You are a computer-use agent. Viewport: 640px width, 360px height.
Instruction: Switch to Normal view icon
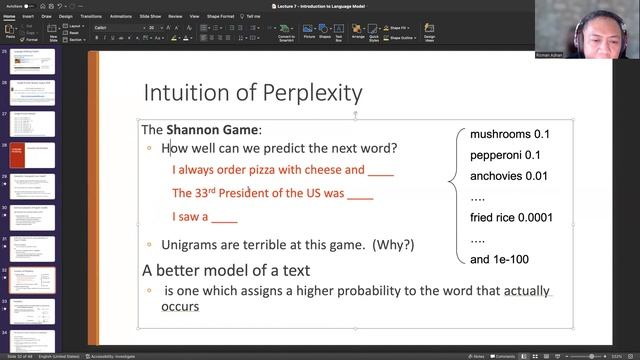[524, 356]
